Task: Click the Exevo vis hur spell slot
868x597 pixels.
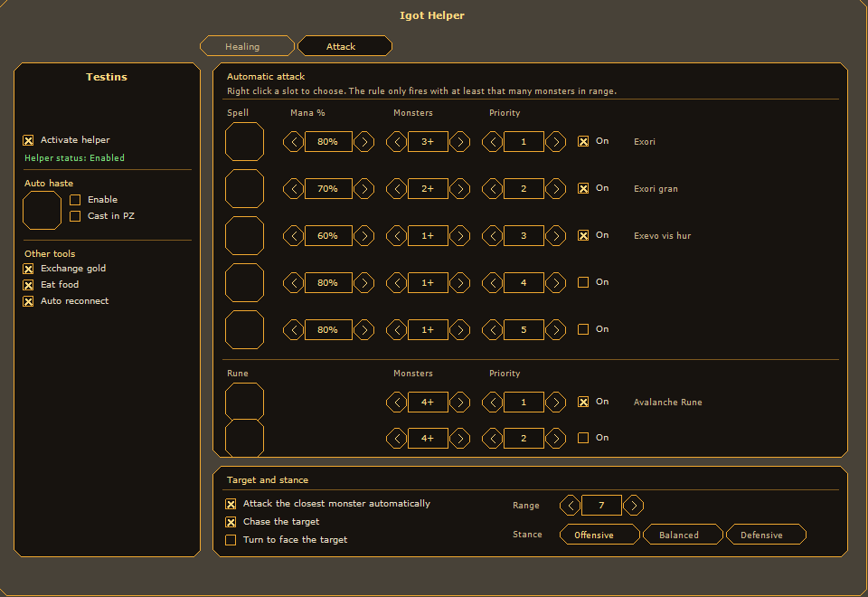Action: pyautogui.click(x=244, y=236)
